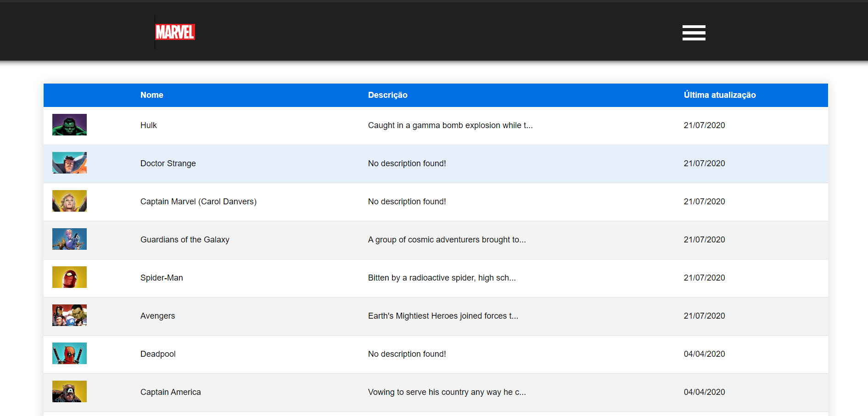The height and width of the screenshot is (416, 868).
Task: Select the Spider-Man name cell
Action: [x=162, y=278]
